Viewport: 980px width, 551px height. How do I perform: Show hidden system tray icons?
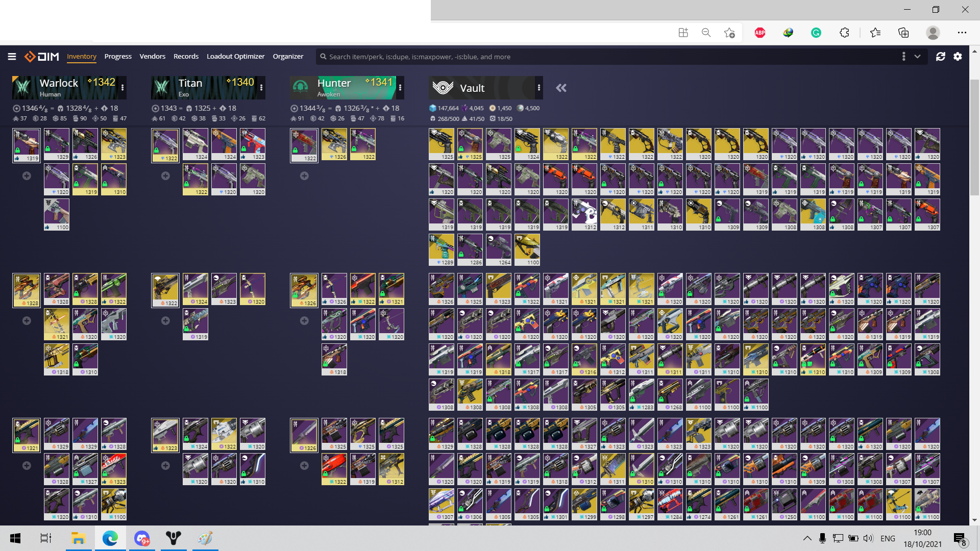(x=807, y=538)
